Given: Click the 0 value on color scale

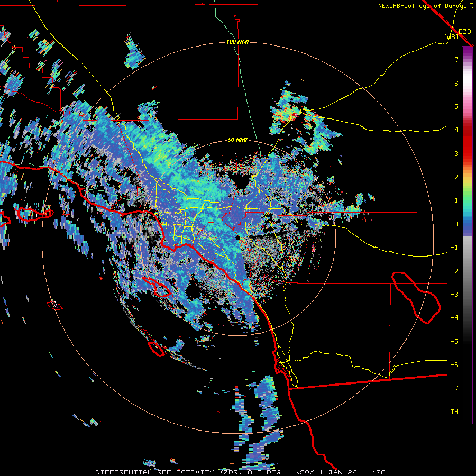Looking at the screenshot, I should (x=456, y=224).
